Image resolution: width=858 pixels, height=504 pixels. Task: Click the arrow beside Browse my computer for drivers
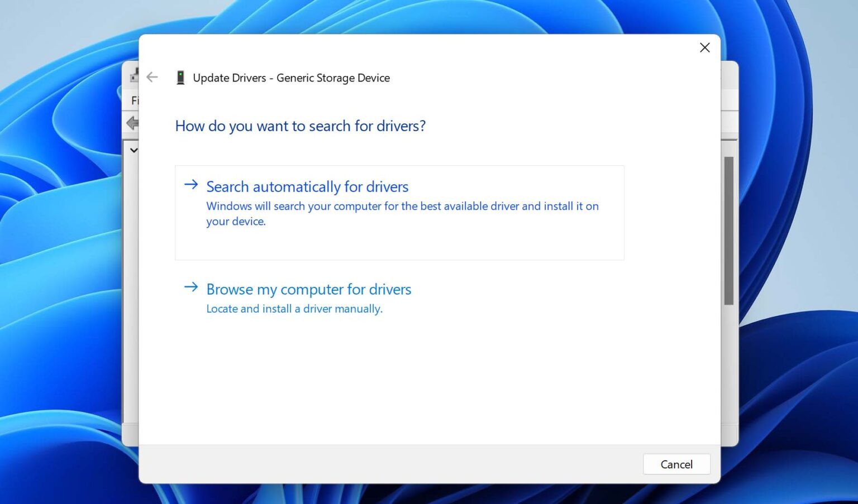190,287
